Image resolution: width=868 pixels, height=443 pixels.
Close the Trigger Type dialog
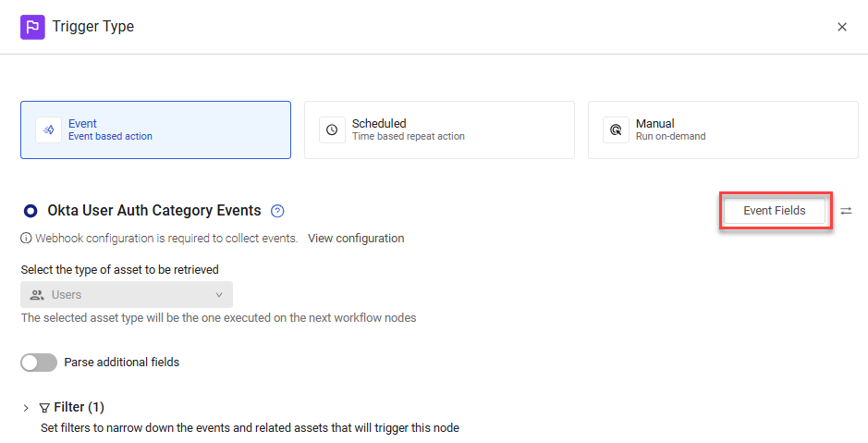[x=842, y=27]
